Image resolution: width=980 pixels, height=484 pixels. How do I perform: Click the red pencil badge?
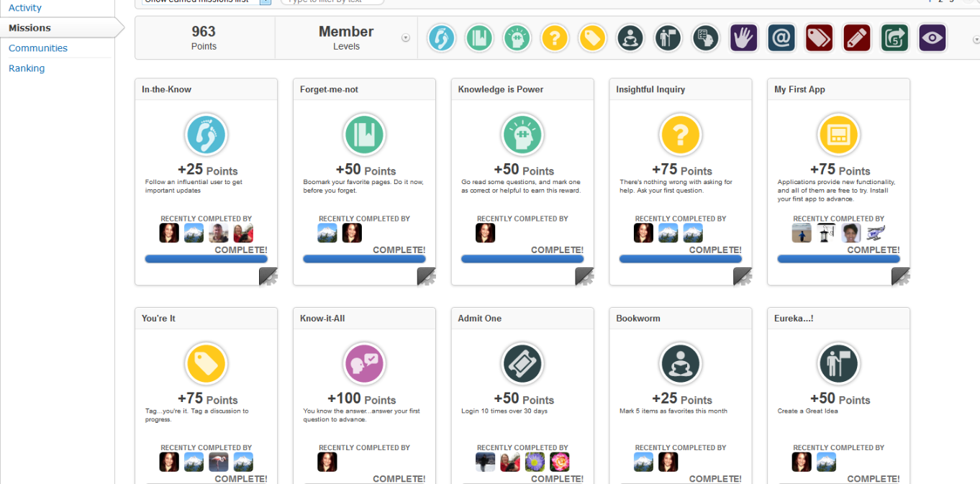coord(857,38)
